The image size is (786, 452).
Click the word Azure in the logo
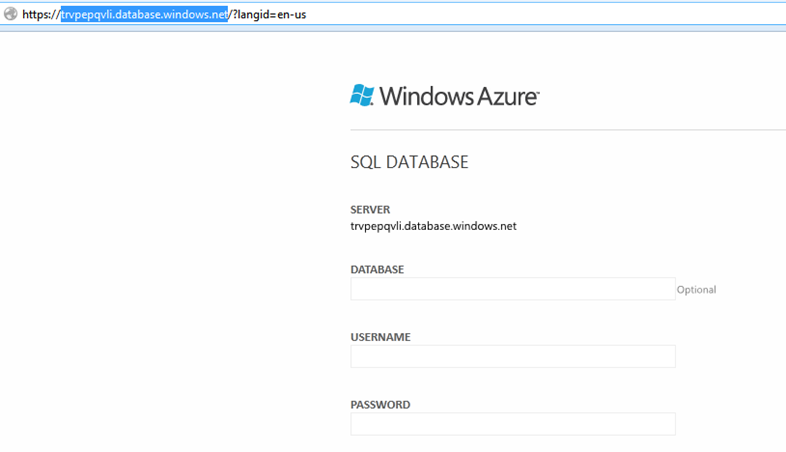506,96
